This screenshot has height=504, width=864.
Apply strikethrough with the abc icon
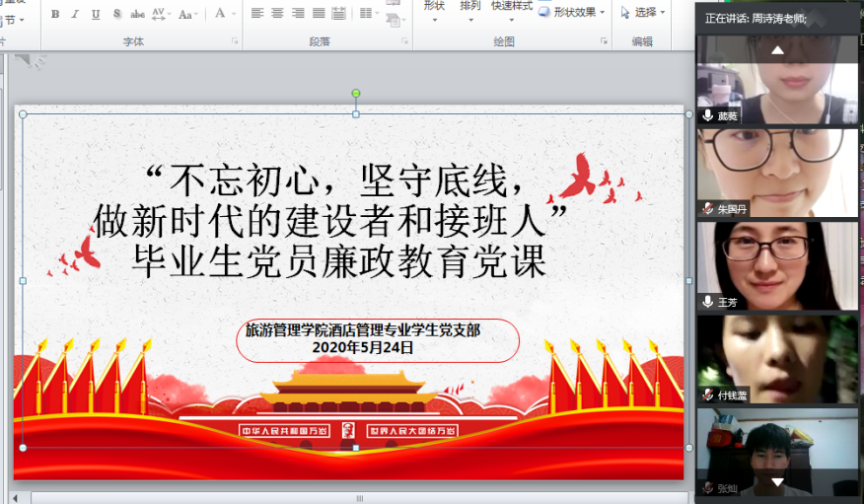coord(137,14)
